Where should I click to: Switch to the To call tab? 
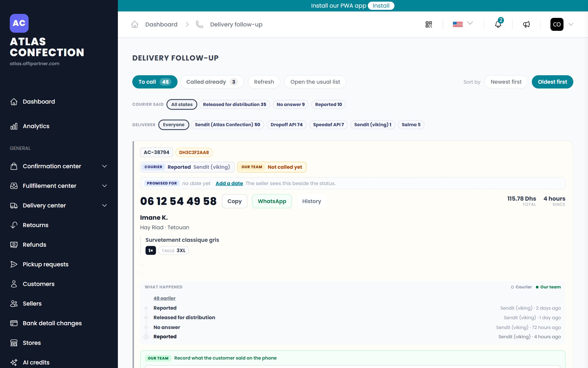[155, 82]
